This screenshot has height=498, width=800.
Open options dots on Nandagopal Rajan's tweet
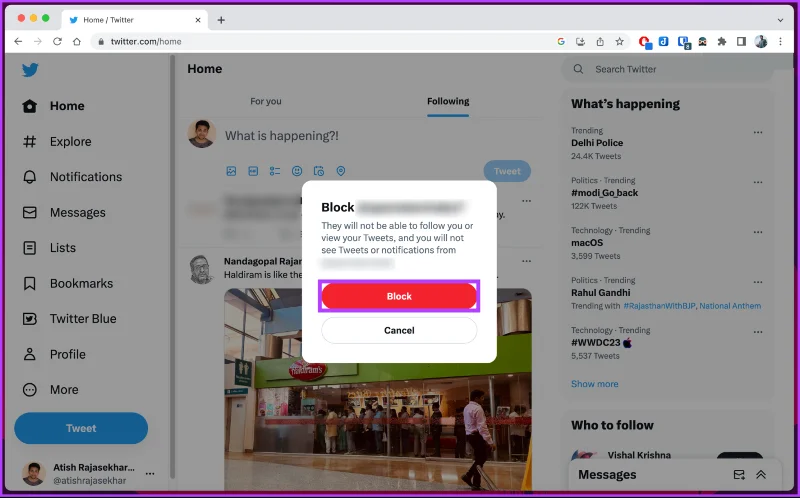pyautogui.click(x=526, y=261)
